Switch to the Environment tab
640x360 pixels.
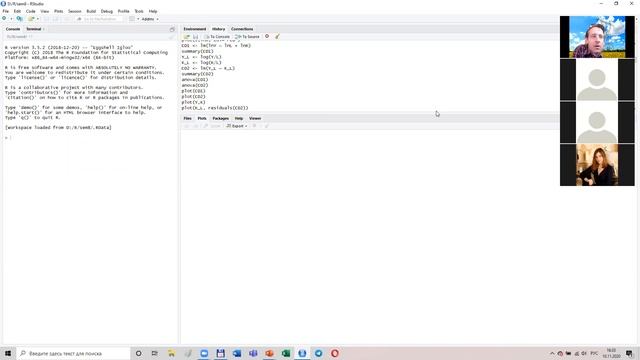[x=195, y=29]
